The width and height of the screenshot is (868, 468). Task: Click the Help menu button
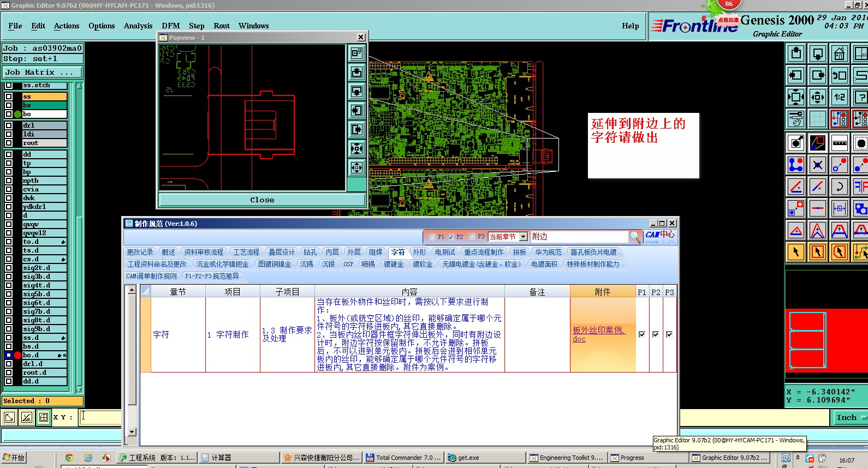coord(631,26)
